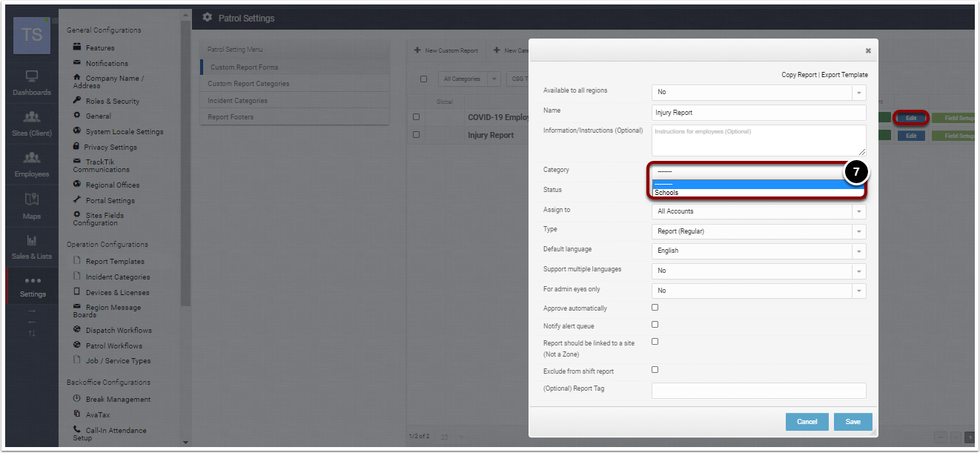Click the Save button
This screenshot has width=980, height=453.
click(x=852, y=422)
